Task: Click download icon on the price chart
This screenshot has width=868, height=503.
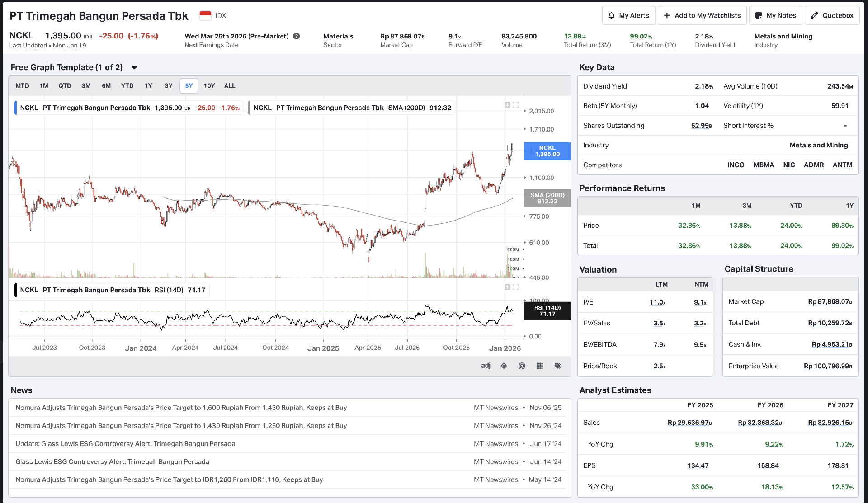Action: tap(507, 105)
